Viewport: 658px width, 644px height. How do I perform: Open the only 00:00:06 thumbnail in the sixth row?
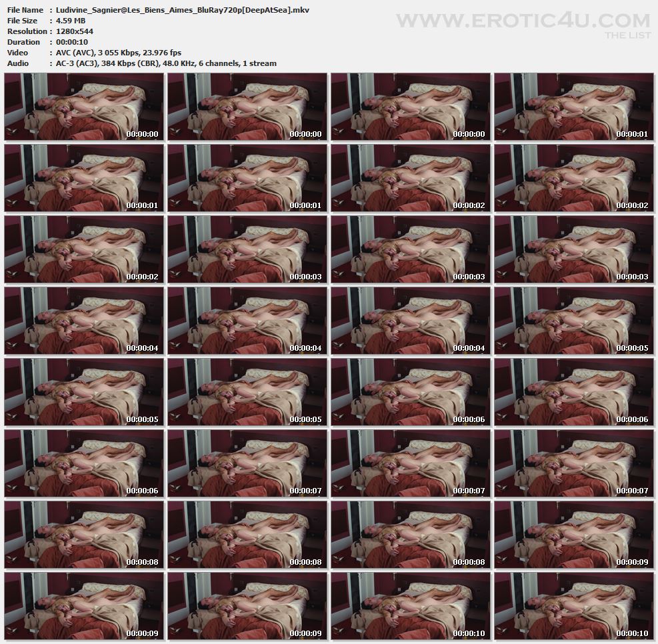(x=84, y=463)
